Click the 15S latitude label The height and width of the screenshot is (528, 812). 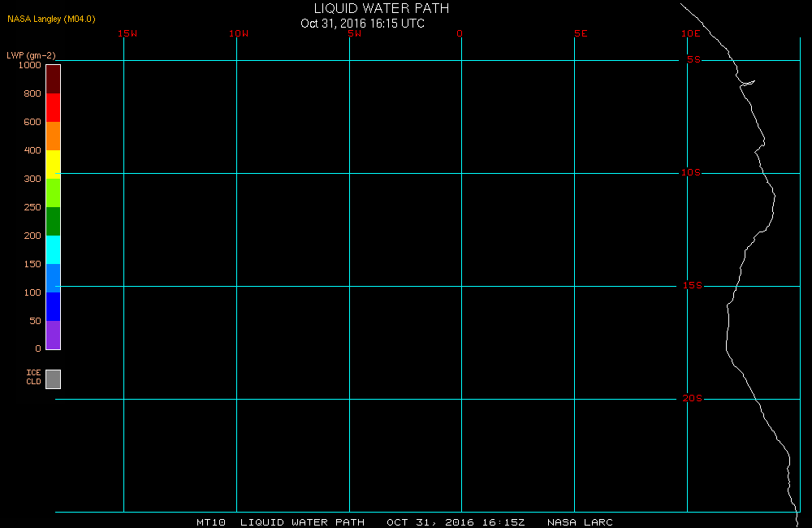point(693,285)
